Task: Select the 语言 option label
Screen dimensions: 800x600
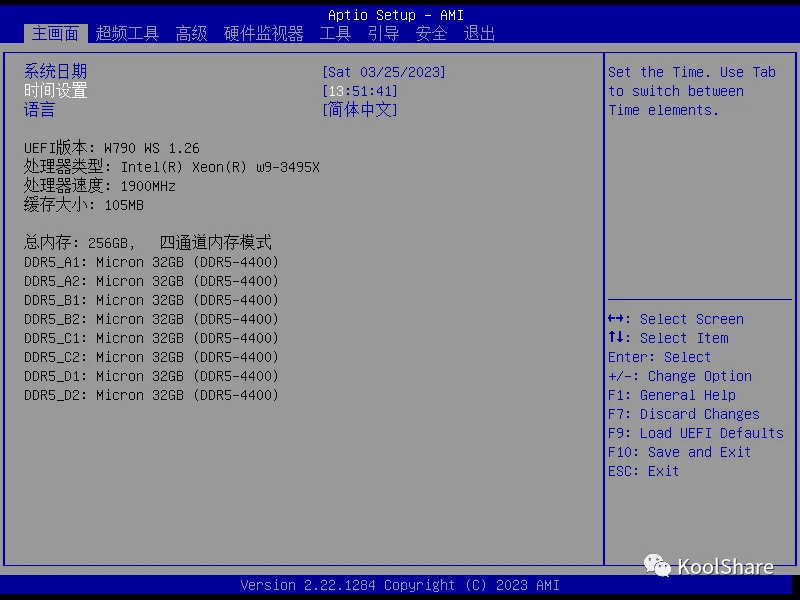Action: click(x=39, y=110)
